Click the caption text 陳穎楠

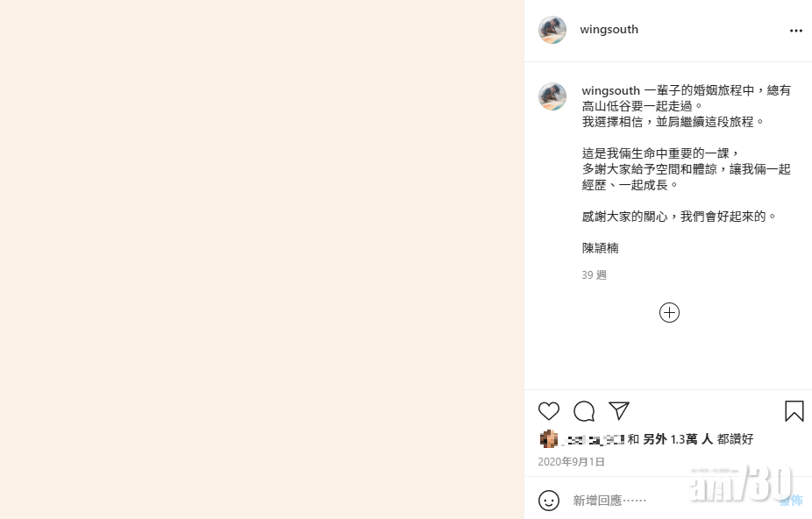[x=600, y=248]
